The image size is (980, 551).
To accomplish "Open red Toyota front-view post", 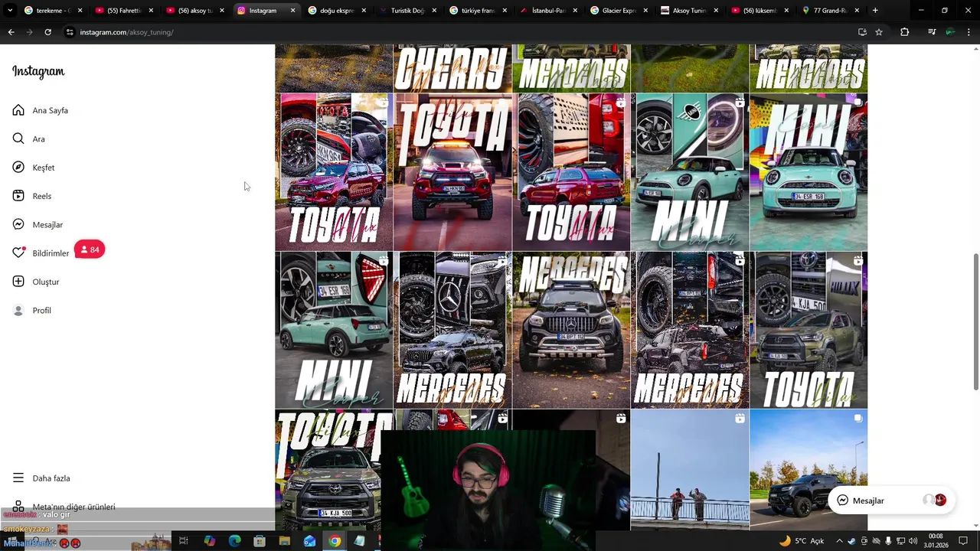I will (452, 172).
